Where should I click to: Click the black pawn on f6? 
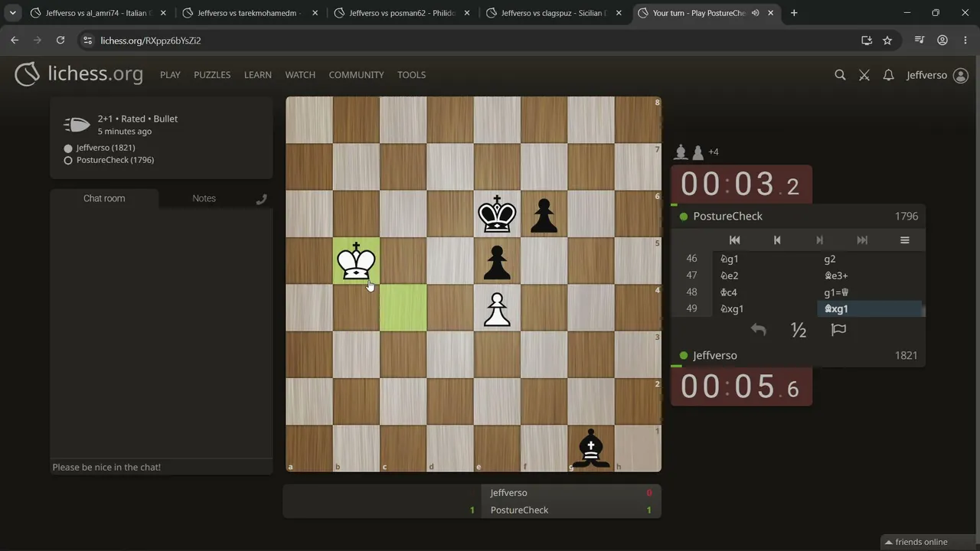[x=544, y=214]
